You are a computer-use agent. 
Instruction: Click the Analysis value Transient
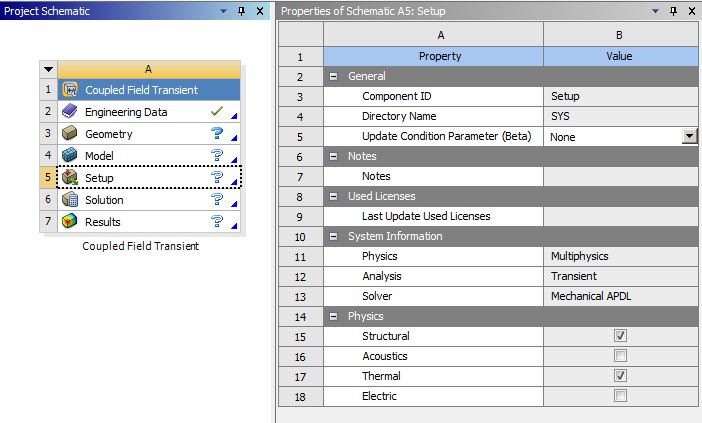(x=621, y=276)
